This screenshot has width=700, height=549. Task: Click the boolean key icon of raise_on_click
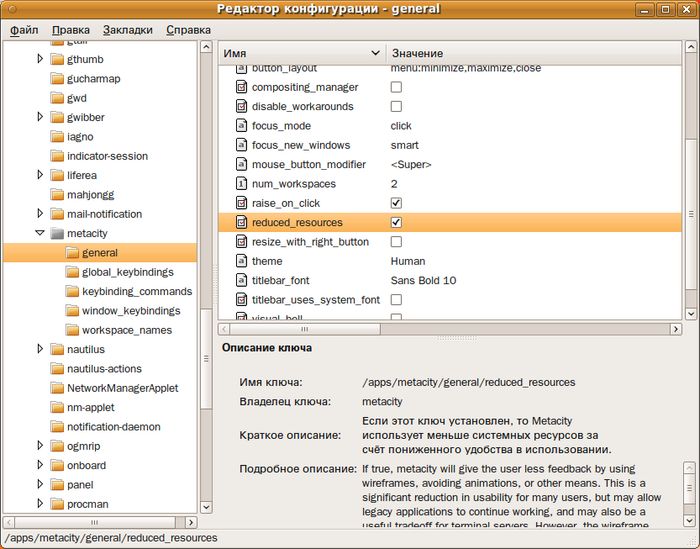pos(241,203)
